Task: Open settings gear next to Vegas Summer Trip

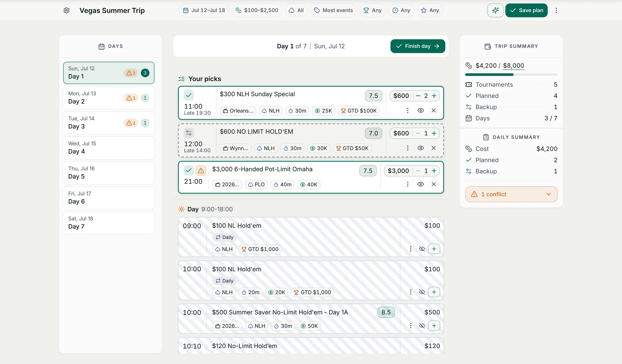Action: (66, 10)
